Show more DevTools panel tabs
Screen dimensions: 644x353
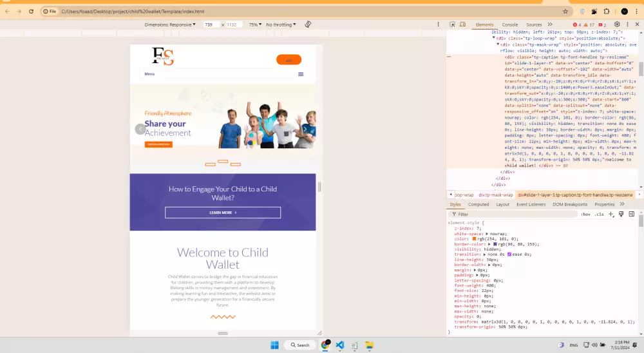coord(550,24)
